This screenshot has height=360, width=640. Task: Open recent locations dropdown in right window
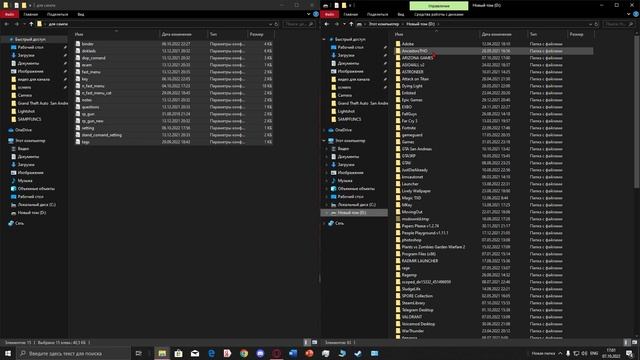click(x=344, y=24)
